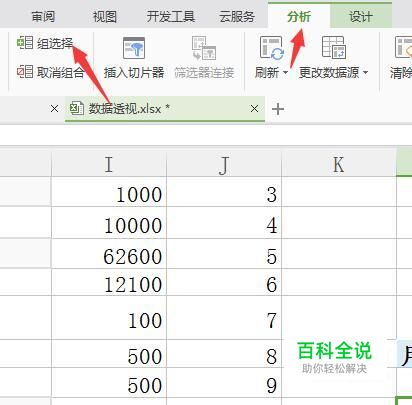Viewport: 412px width, 405px height.
Task: Expand the 更改数据源 dropdown arrow
Action: (x=365, y=72)
